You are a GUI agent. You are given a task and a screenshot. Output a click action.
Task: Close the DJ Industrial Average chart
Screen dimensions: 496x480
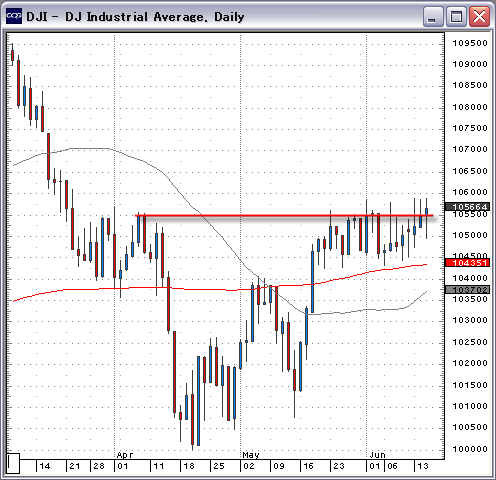[x=479, y=16]
